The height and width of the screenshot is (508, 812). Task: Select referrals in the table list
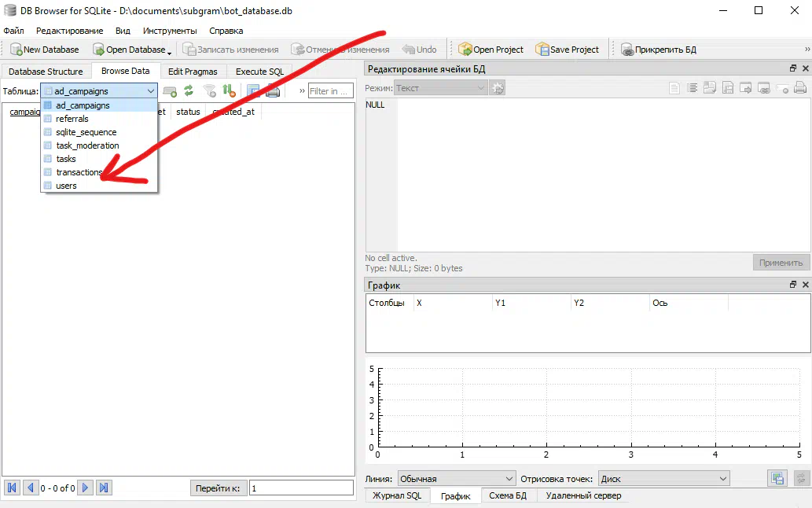tap(99, 119)
